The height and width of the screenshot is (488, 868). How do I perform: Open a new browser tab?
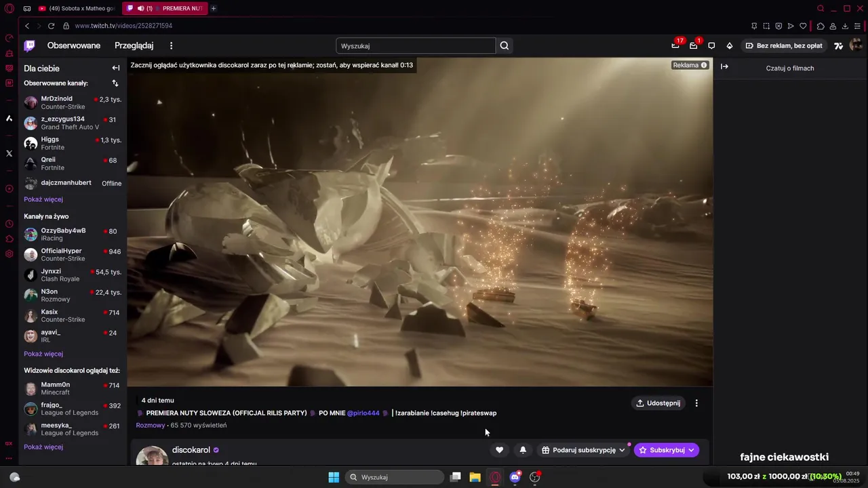tap(213, 8)
